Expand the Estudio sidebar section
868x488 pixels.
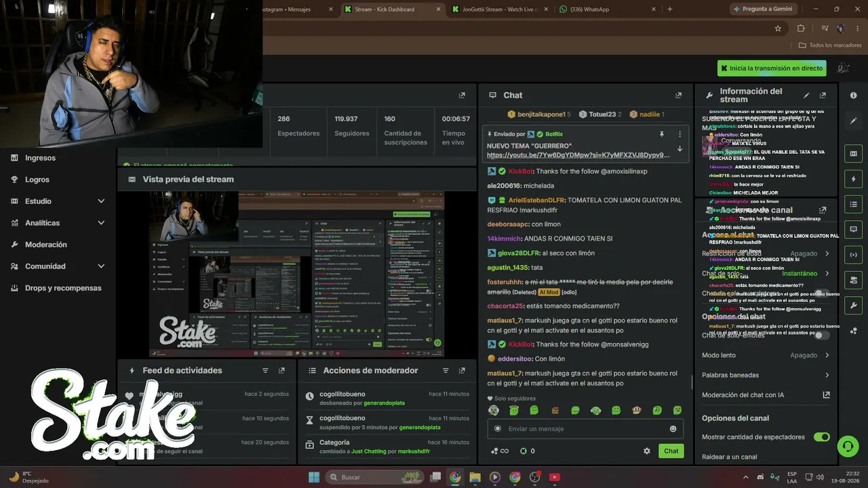click(x=101, y=201)
